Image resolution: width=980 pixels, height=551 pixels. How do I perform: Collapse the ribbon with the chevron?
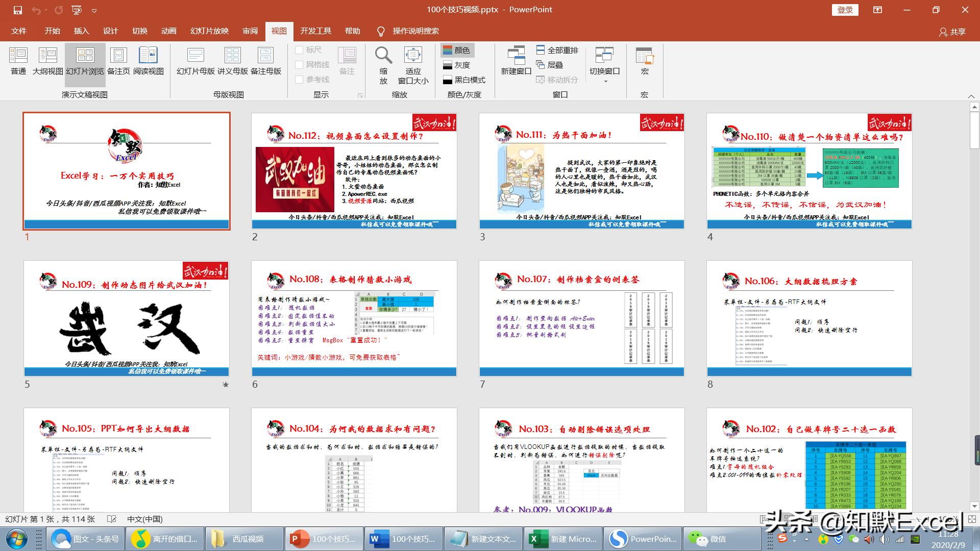971,96
